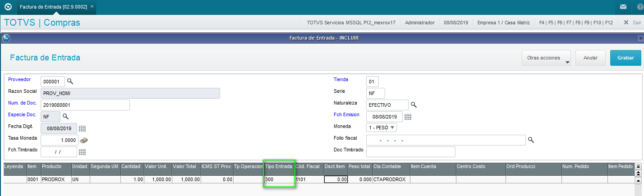Select Tipo Entrada cell 300

pos(279,179)
